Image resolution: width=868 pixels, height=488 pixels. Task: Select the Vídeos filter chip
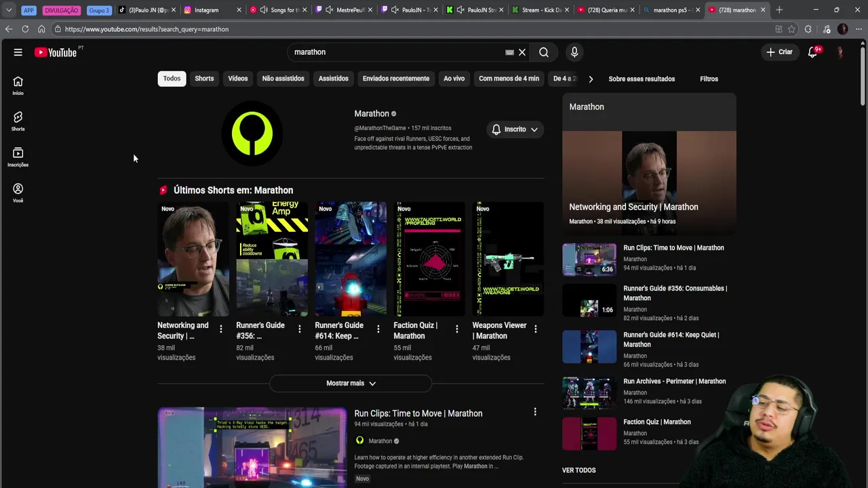coord(238,79)
